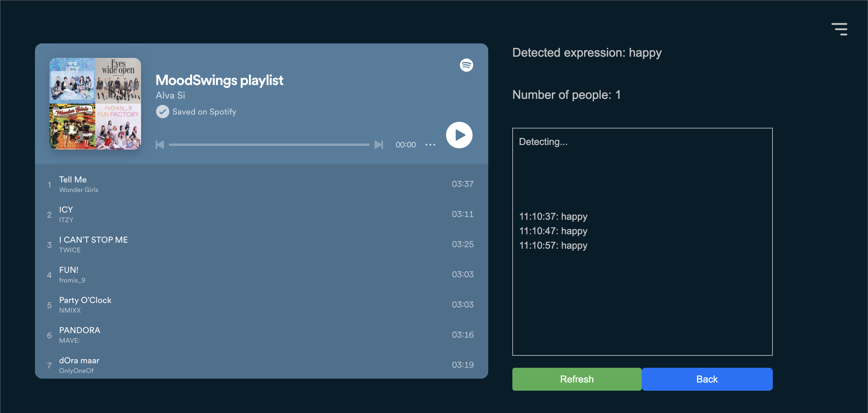Skip to the next track
The width and height of the screenshot is (868, 413).
379,145
